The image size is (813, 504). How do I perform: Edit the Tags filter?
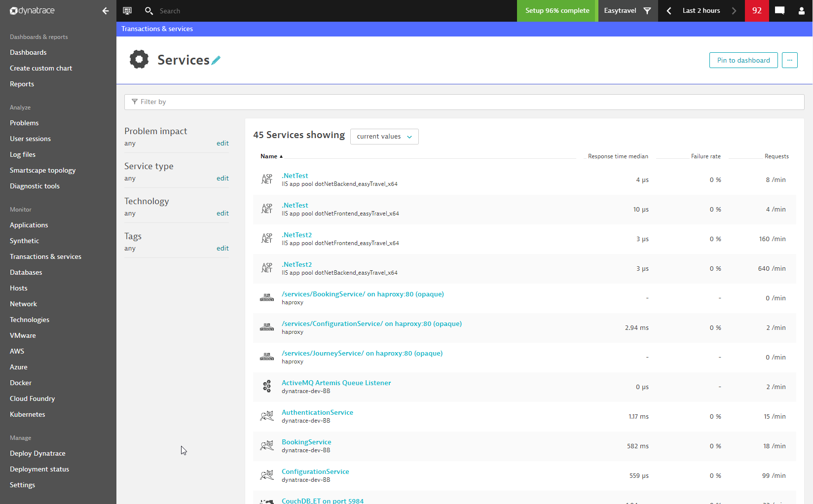(x=222, y=248)
